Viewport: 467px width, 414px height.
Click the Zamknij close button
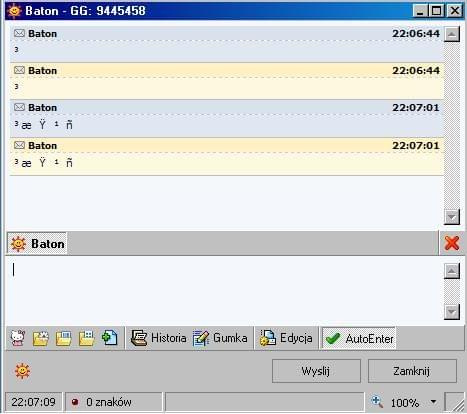412,371
